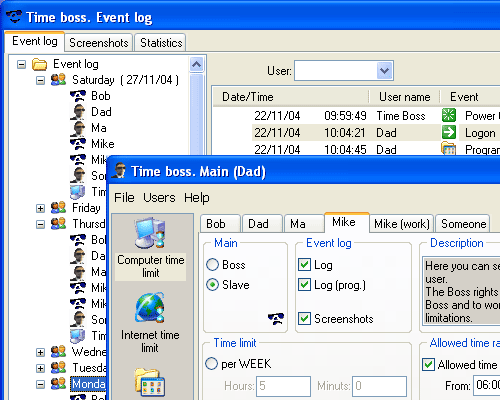Click the Thursday users group icon
This screenshot has height=400, width=500.
58,224
